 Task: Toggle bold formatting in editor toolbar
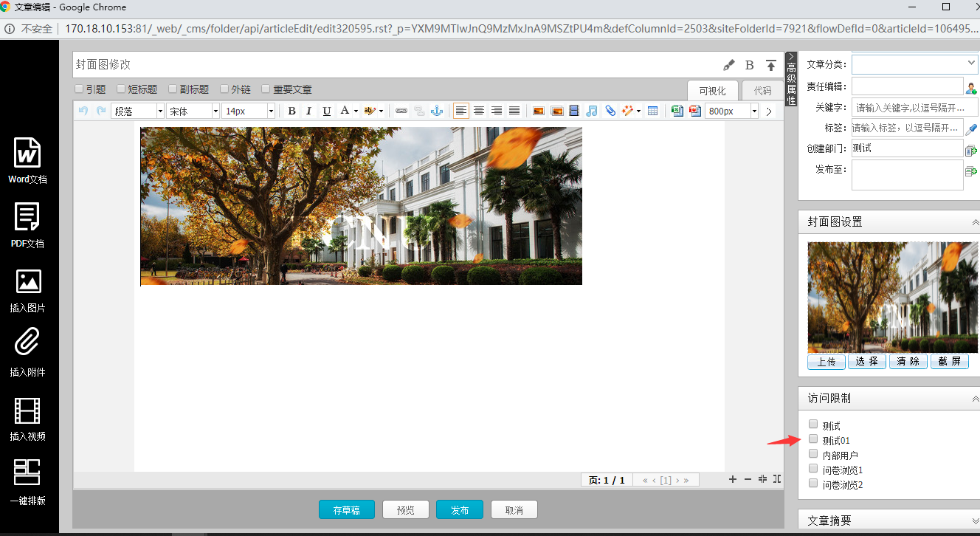(291, 111)
